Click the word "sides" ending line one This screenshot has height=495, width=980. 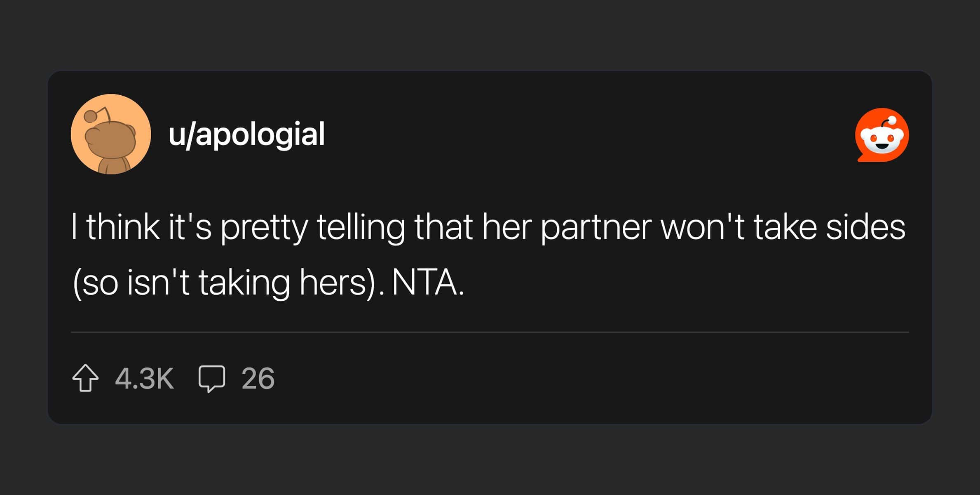[x=865, y=227]
